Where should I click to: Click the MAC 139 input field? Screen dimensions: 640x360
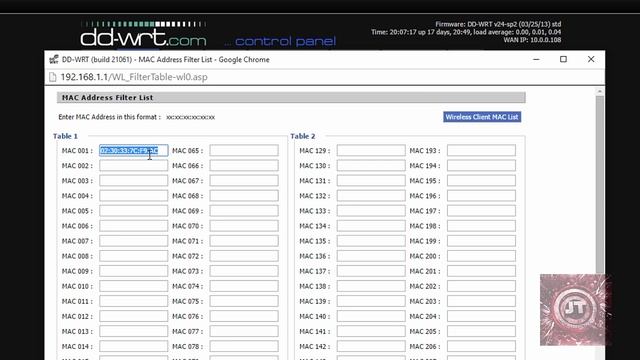click(371, 302)
